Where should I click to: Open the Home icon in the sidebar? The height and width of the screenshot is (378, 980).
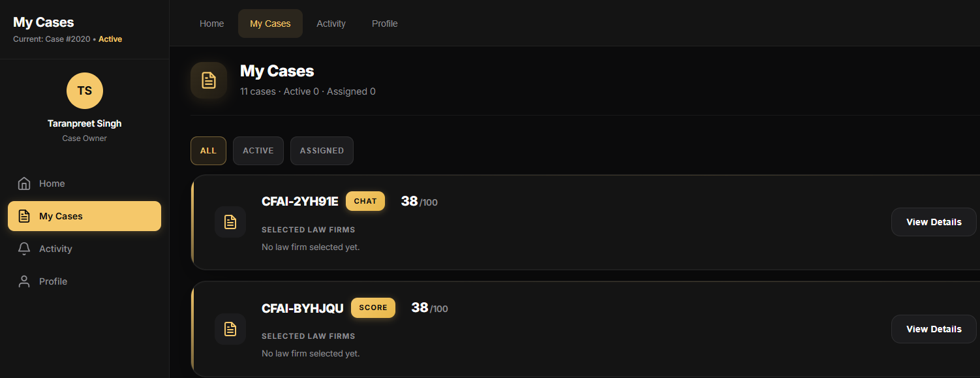[x=24, y=183]
